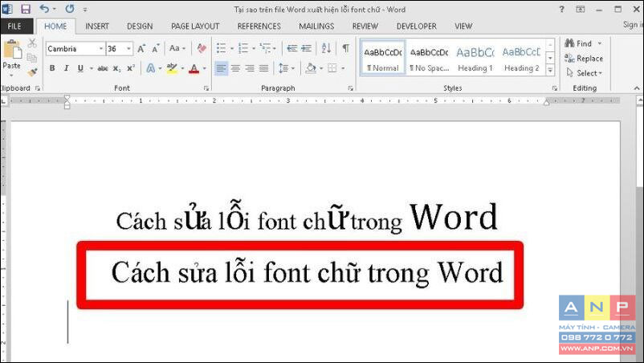Screen dimensions: 644x363
Task: Toggle Strikethrough abc formatting
Action: pos(103,68)
